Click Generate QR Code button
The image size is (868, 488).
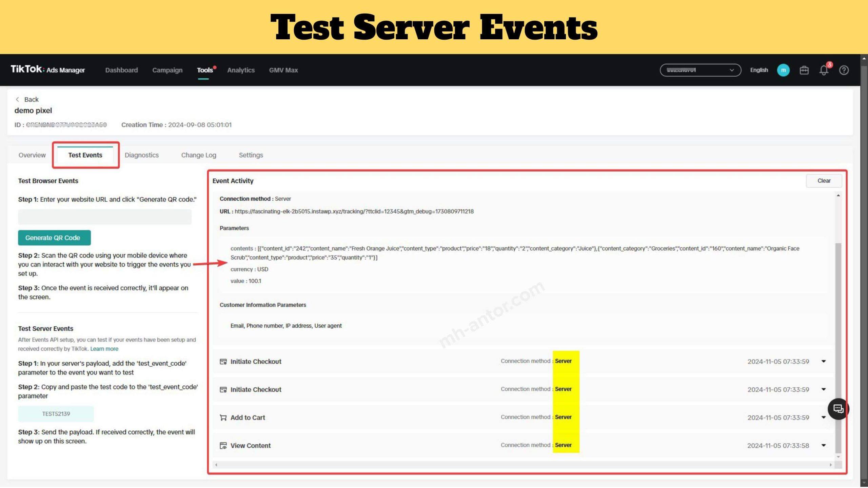pyautogui.click(x=54, y=238)
